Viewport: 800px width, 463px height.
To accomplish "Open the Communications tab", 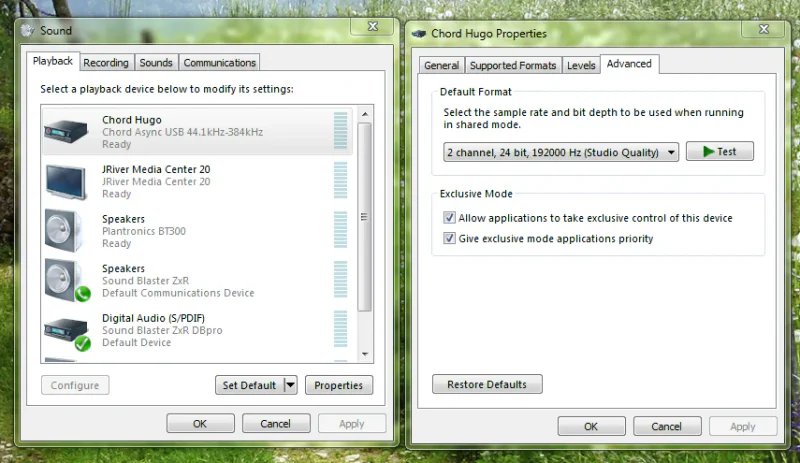I will click(x=219, y=63).
